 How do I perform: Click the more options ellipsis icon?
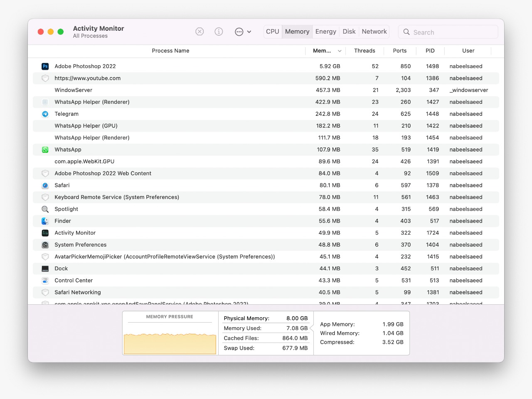tap(239, 32)
